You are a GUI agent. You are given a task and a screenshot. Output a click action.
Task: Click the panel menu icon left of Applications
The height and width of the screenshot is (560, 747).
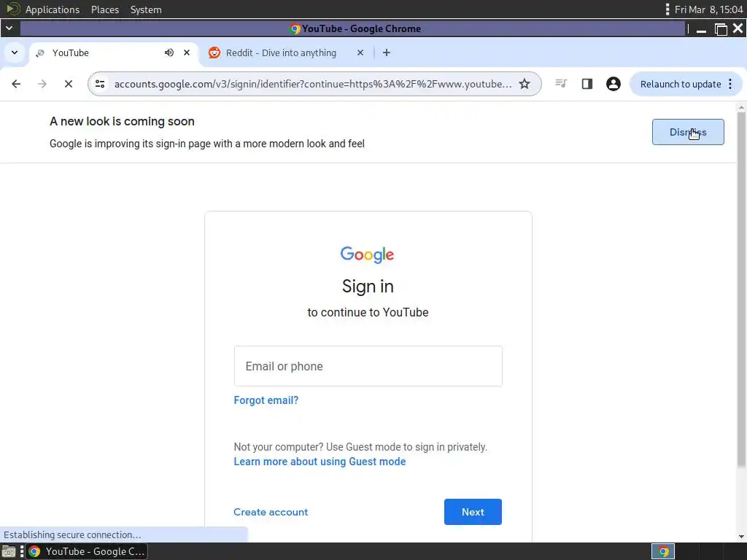(13, 9)
